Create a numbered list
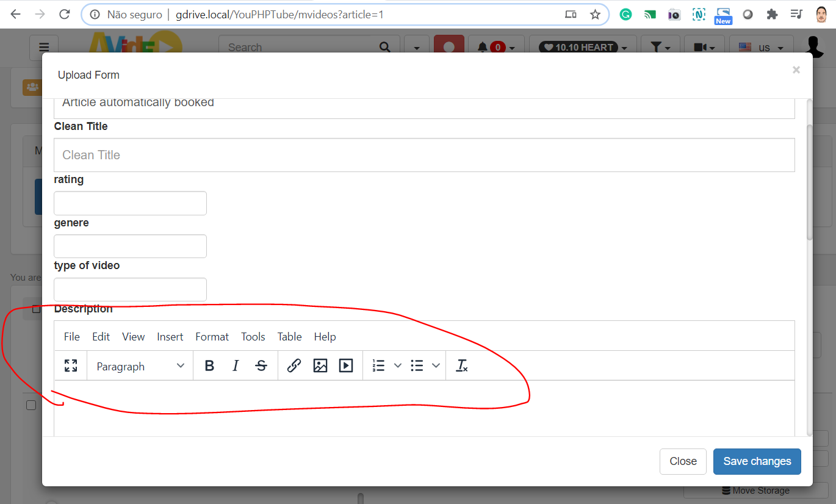The height and width of the screenshot is (504, 836). (379, 365)
